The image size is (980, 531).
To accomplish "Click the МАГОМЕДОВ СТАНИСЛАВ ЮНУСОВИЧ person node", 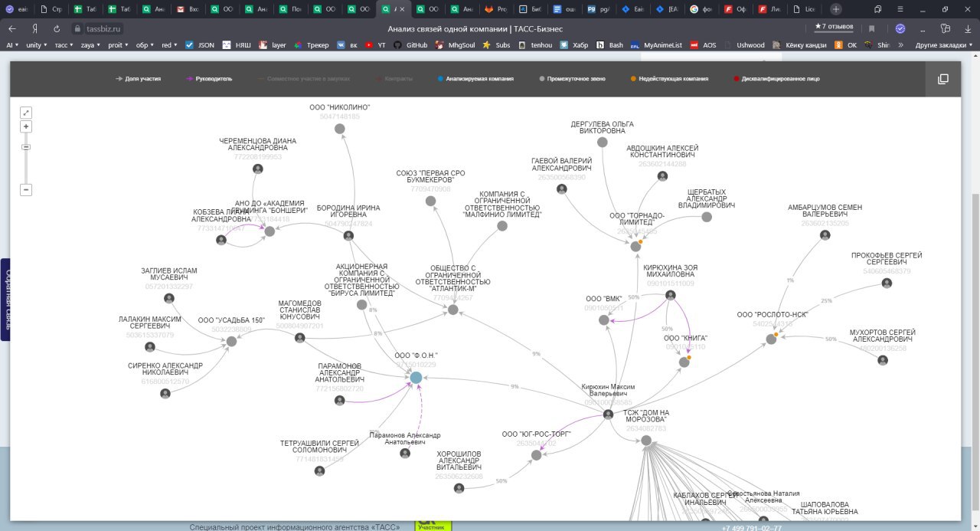I will (299, 338).
